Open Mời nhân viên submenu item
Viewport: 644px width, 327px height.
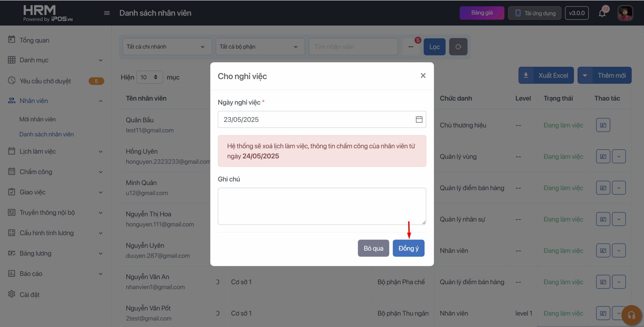coord(37,119)
